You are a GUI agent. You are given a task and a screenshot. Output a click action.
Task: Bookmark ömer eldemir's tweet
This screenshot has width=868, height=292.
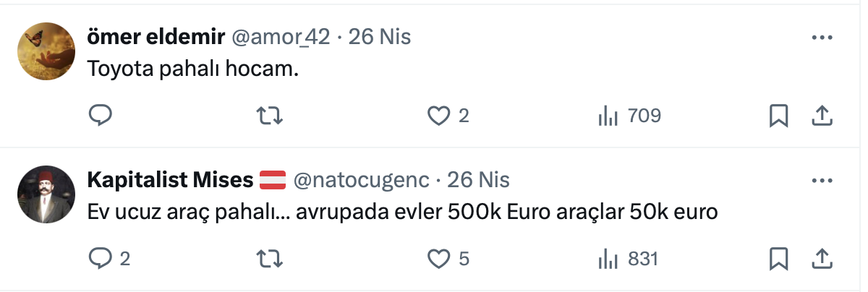778,116
